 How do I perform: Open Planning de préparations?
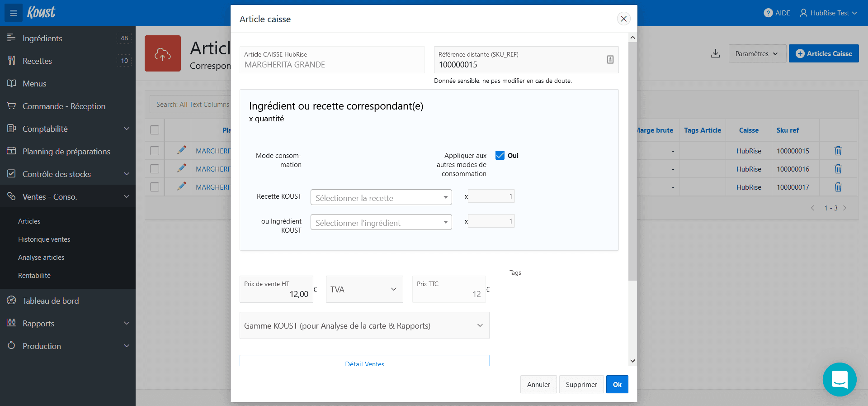coord(68,151)
